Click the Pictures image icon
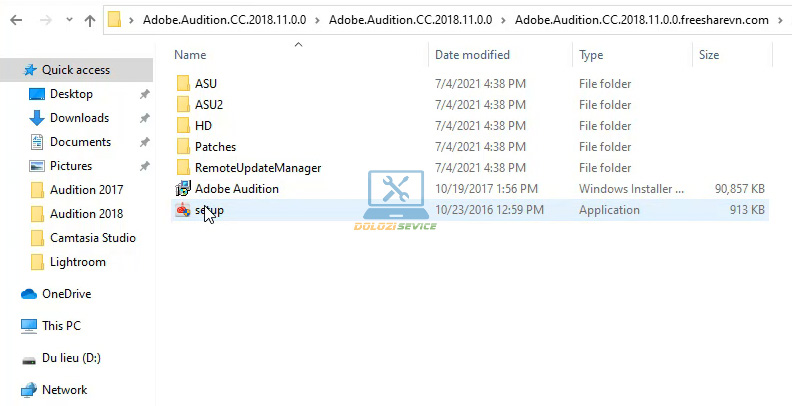This screenshot has width=792, height=406. pos(37,166)
